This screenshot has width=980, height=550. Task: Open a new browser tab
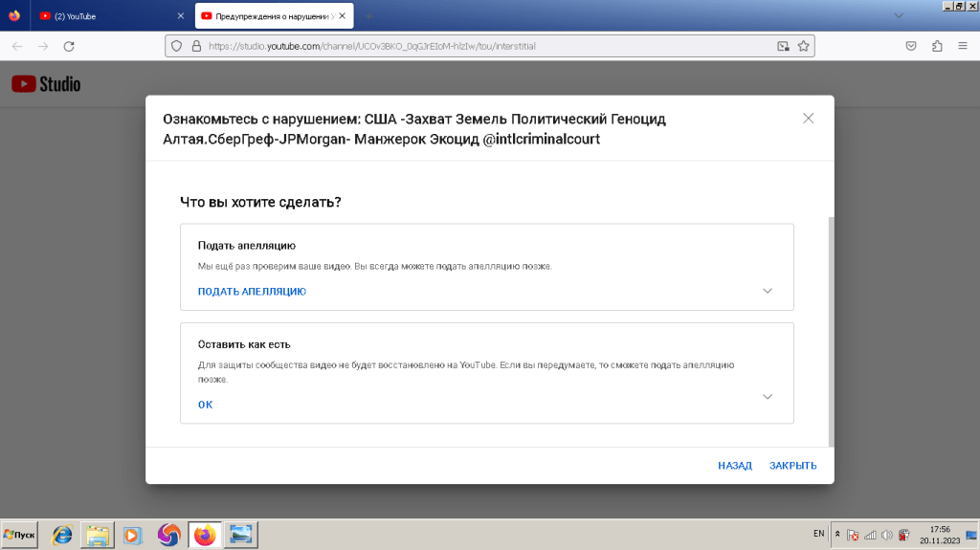pyautogui.click(x=369, y=16)
